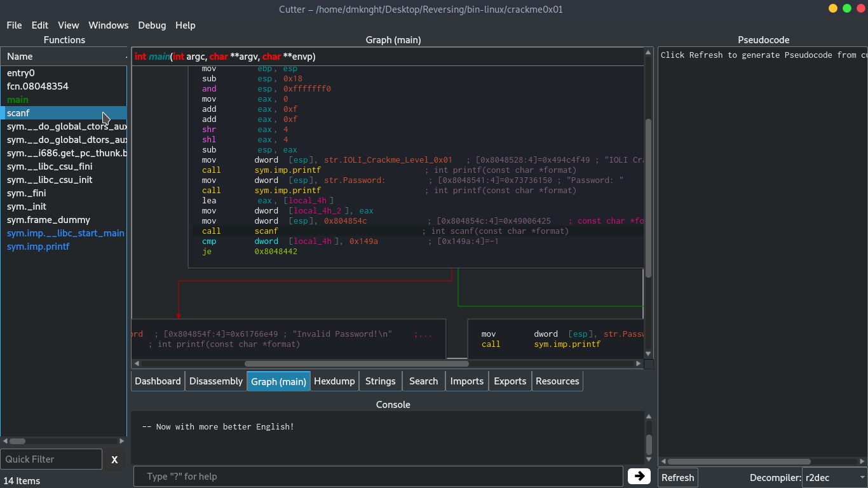The image size is (868, 488).
Task: Open the Debug menu
Action: coord(152,25)
